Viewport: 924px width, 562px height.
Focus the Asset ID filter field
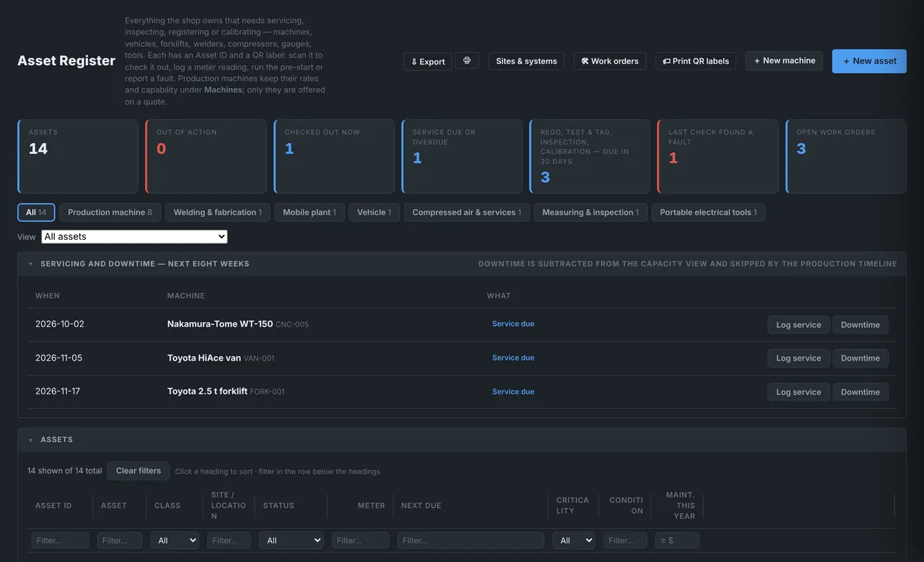point(60,540)
